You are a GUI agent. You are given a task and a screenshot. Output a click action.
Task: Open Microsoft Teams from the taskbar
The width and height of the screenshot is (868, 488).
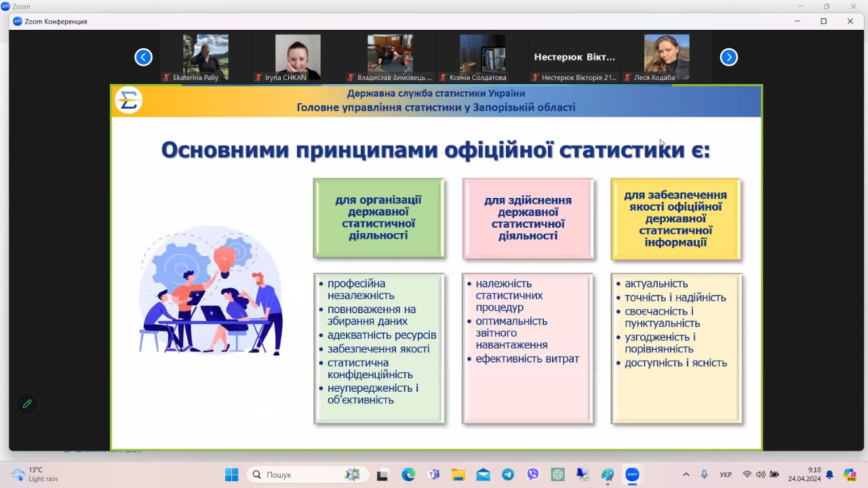[433, 474]
